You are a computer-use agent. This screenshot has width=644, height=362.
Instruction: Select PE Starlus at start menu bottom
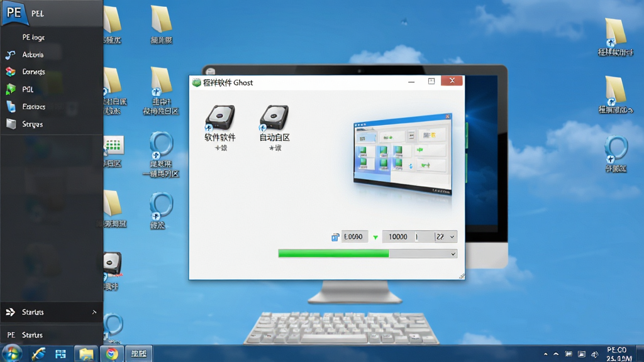[52, 335]
